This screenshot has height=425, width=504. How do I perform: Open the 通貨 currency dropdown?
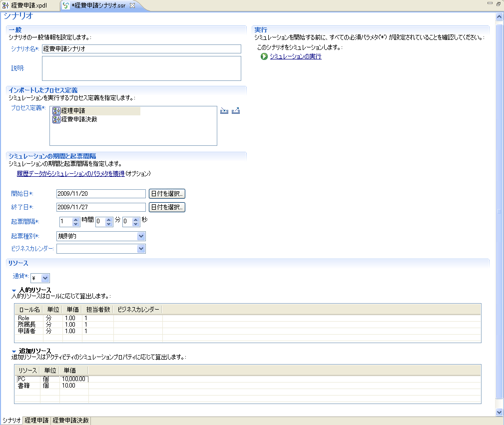coord(45,278)
